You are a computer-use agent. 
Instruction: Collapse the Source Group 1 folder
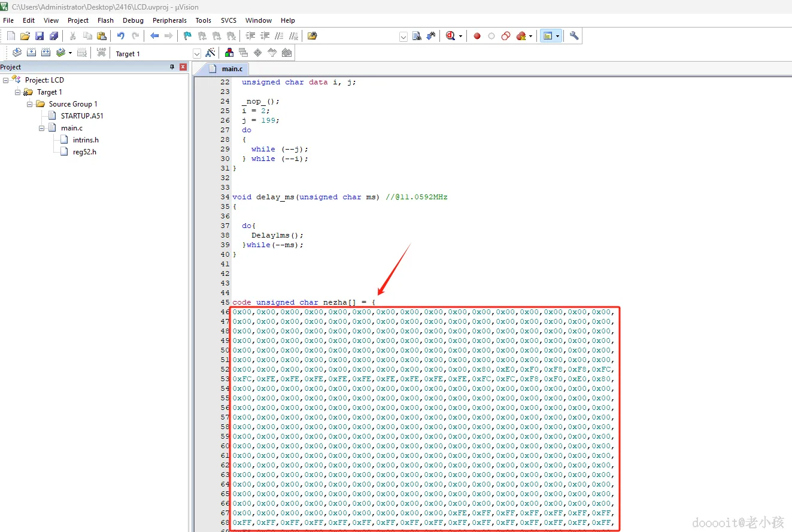click(x=30, y=104)
